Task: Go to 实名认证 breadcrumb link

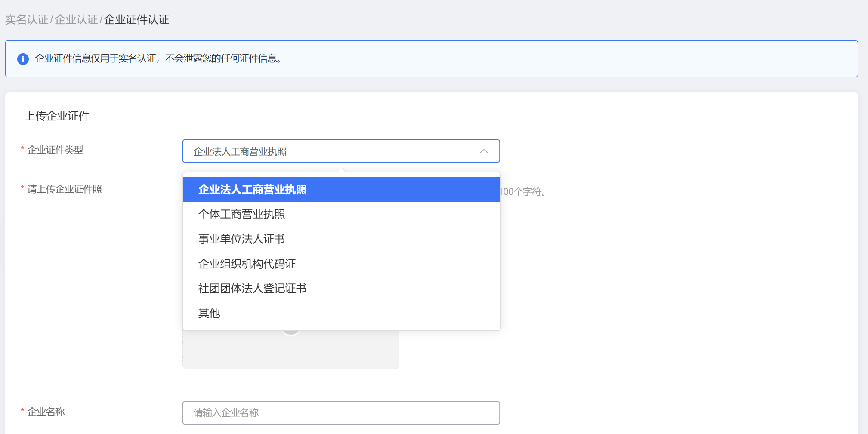Action: pyautogui.click(x=27, y=20)
